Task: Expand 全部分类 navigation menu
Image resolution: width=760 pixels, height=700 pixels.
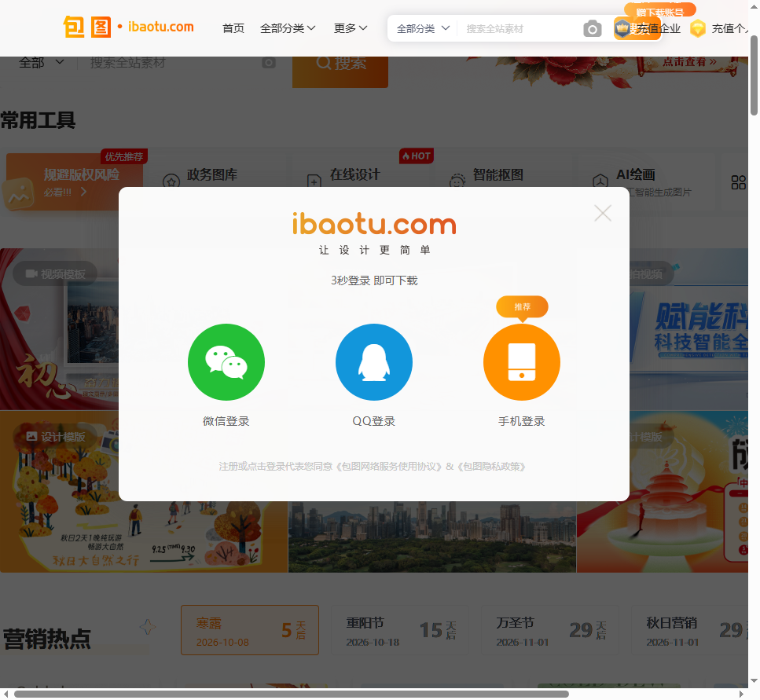Action: 288,28
